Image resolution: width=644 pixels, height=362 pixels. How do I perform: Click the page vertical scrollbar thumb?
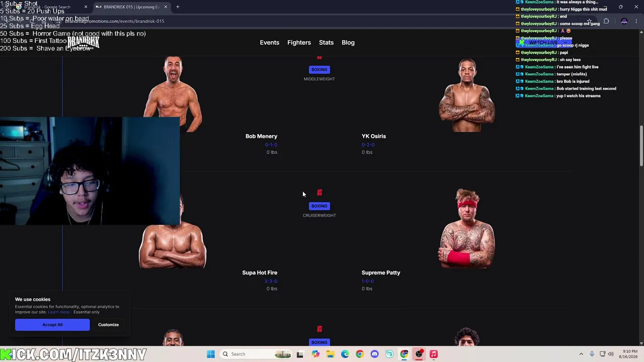pyautogui.click(x=641, y=146)
